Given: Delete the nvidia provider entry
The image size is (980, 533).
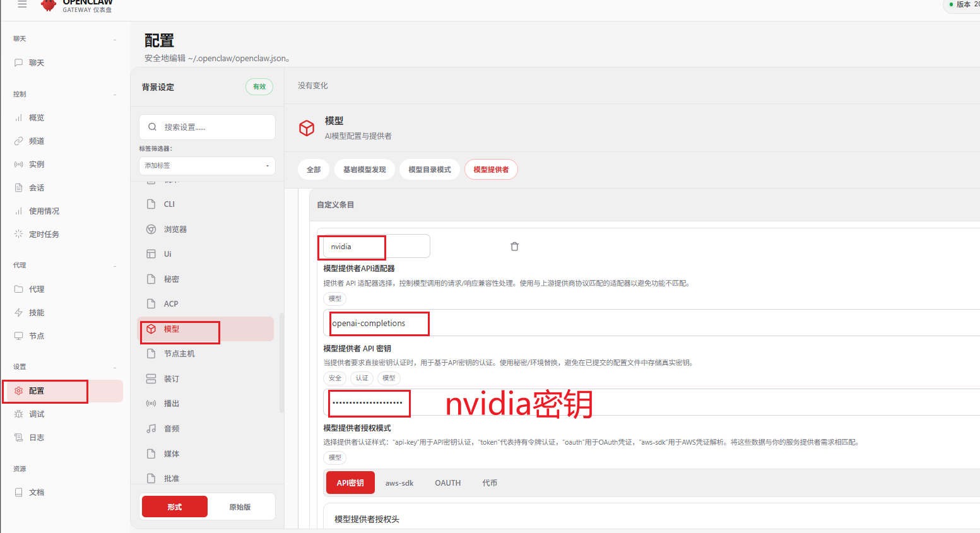Looking at the screenshot, I should tap(514, 247).
